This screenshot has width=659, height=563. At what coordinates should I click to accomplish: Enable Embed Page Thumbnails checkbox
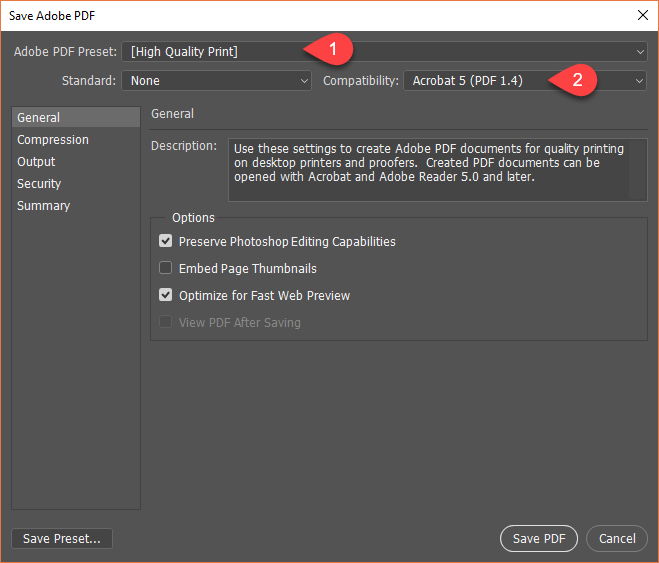(166, 268)
